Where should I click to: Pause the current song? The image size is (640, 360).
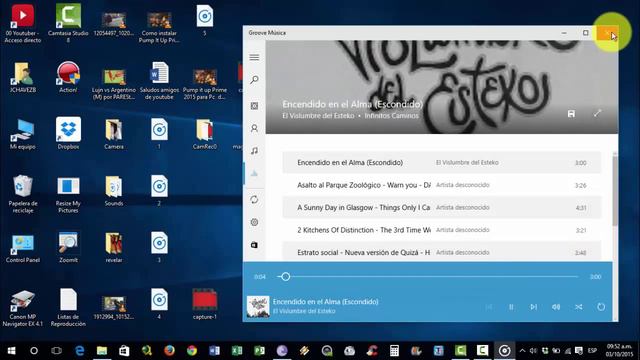pos(511,307)
